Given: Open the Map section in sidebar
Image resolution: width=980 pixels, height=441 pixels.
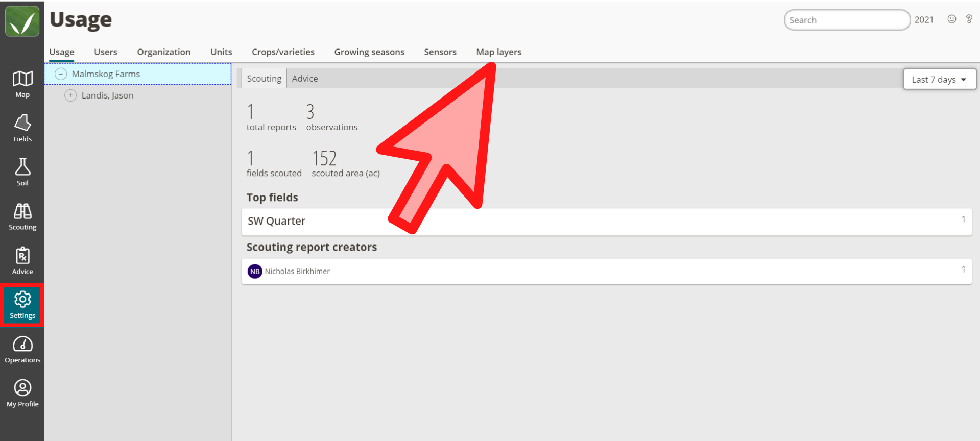Looking at the screenshot, I should point(22,84).
